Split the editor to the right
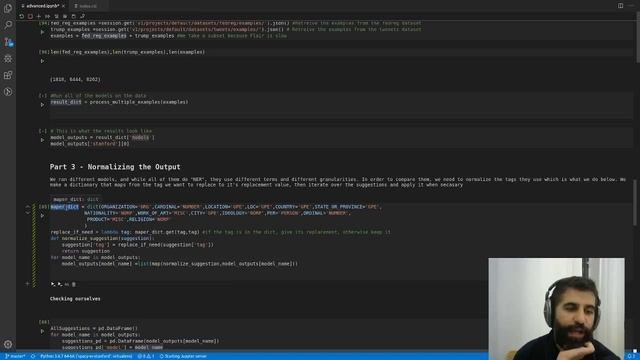Image resolution: width=640 pixels, height=360 pixels. [x=620, y=6]
